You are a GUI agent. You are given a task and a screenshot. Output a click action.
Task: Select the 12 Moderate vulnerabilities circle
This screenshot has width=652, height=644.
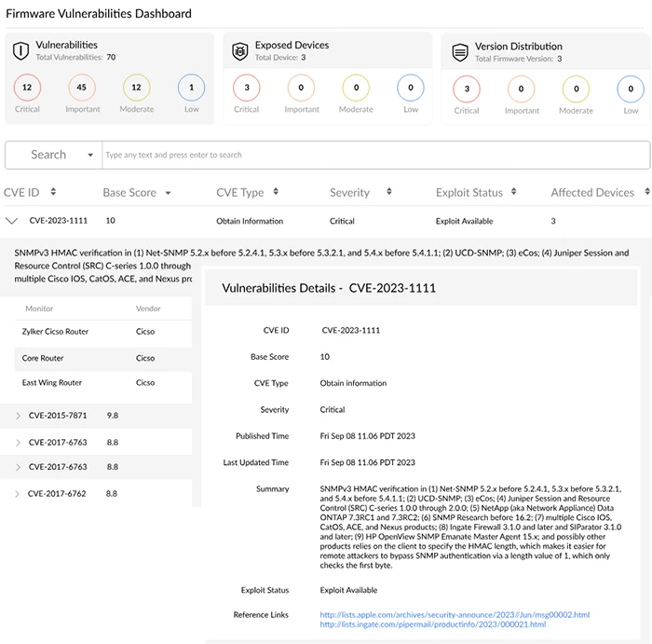coord(136,88)
